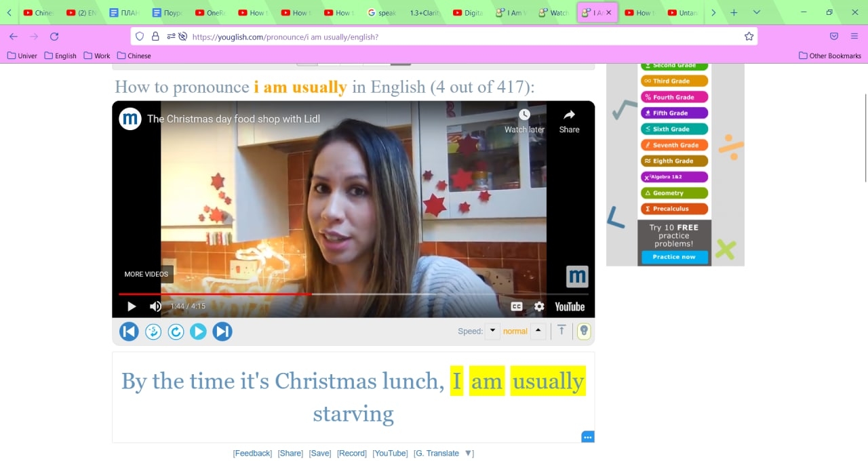Image resolution: width=868 pixels, height=461 pixels.
Task: Toggle the lightbulb light-off mode
Action: coord(584,332)
